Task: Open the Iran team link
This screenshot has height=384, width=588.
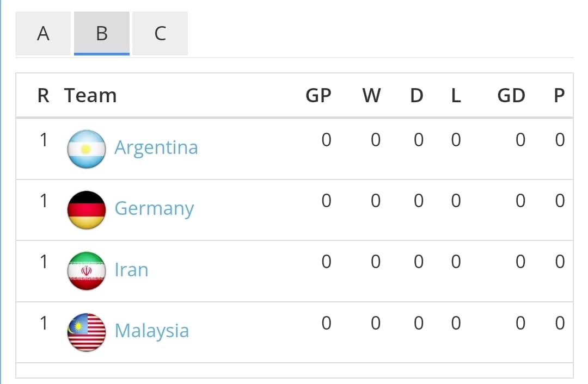Action: pos(131,270)
